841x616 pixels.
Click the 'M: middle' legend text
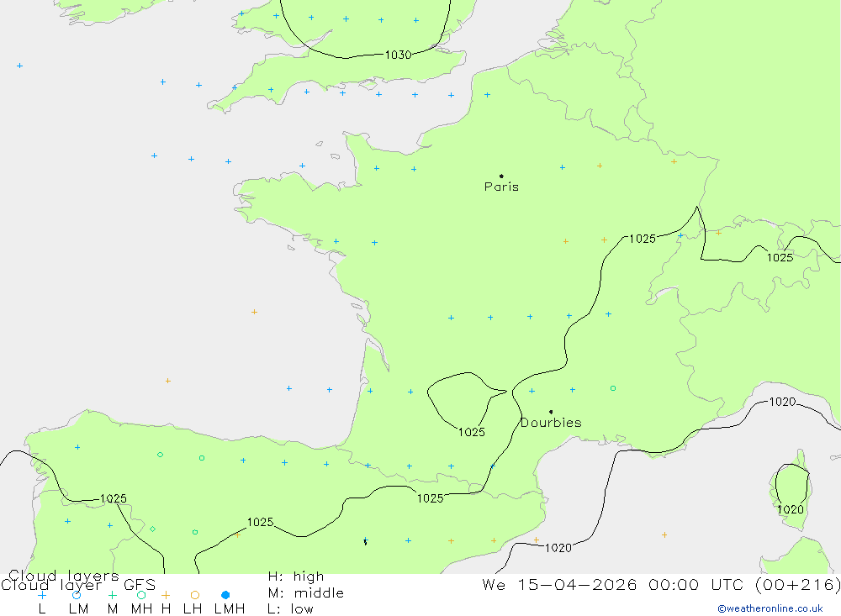306,593
